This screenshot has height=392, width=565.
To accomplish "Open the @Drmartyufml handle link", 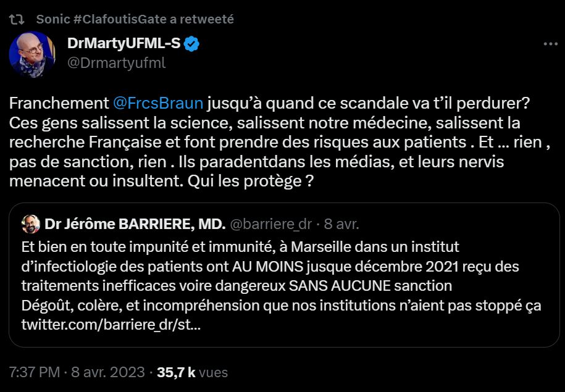I will pyautogui.click(x=115, y=63).
